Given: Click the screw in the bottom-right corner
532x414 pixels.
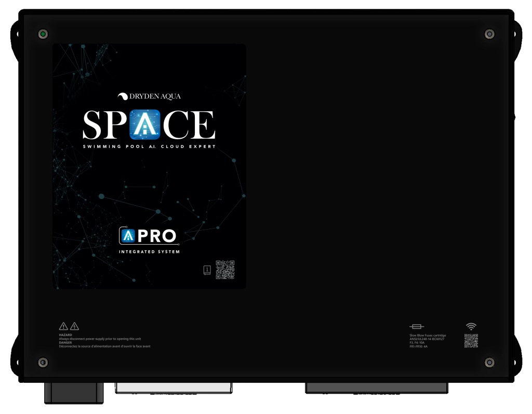Looking at the screenshot, I should tap(489, 363).
